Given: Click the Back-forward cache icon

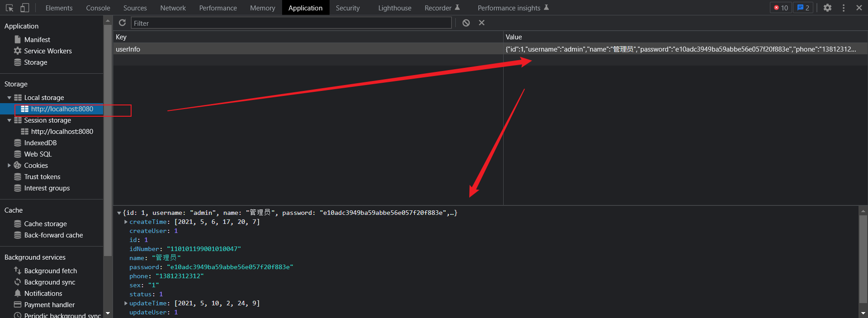Looking at the screenshot, I should pos(18,235).
